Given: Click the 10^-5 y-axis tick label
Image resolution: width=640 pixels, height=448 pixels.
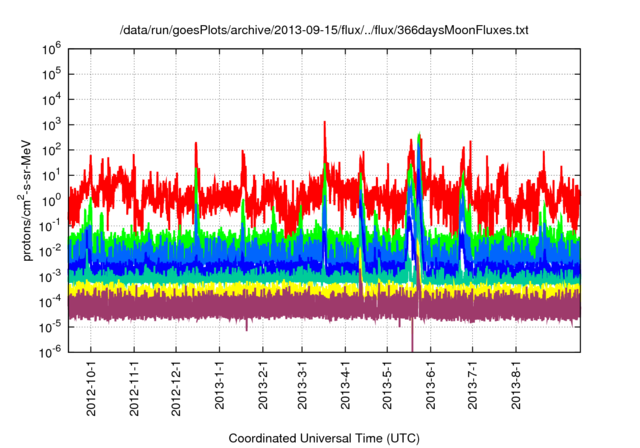Looking at the screenshot, I should click(x=50, y=327).
